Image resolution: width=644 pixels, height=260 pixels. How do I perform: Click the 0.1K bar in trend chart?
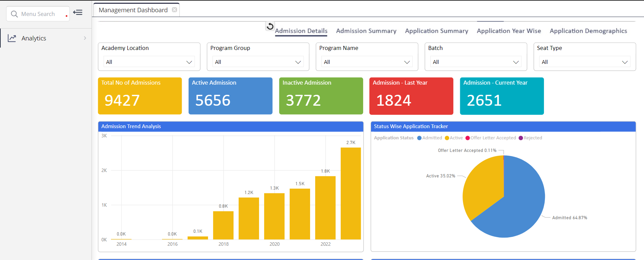coord(198,238)
